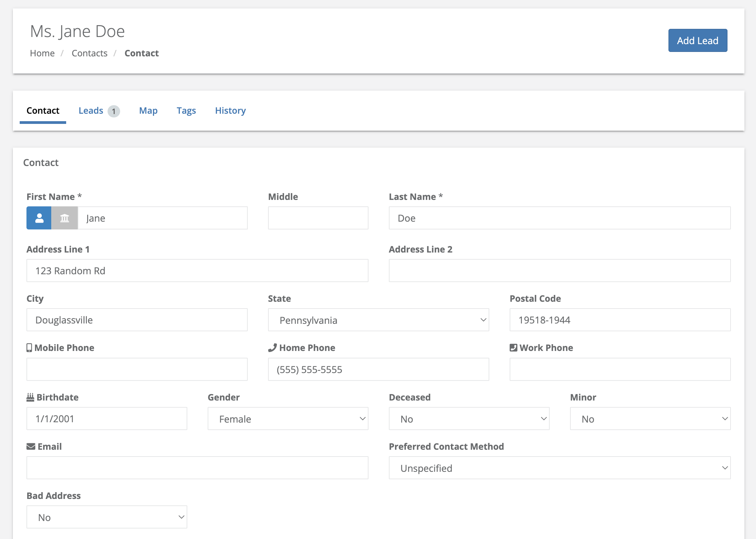The width and height of the screenshot is (756, 539).
Task: Focus the Address Line 1 field
Action: coord(197,271)
